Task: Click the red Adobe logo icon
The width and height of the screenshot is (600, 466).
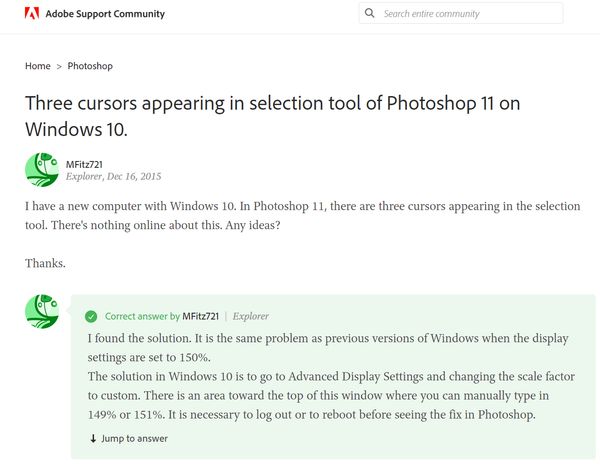Action: coord(32,13)
